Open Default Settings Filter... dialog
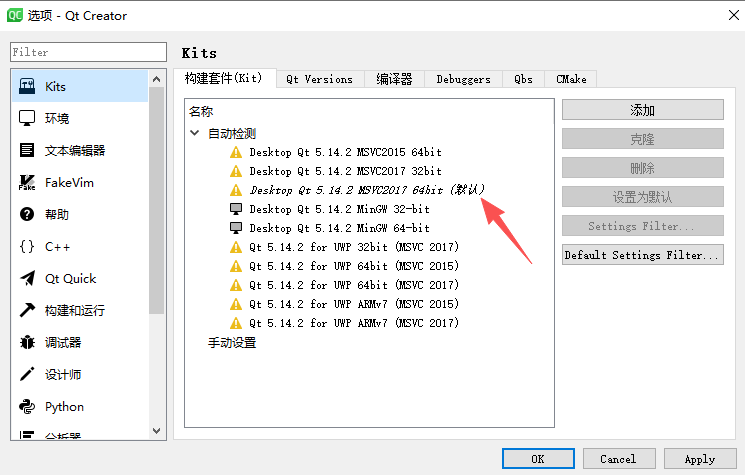This screenshot has height=475, width=745. [643, 255]
